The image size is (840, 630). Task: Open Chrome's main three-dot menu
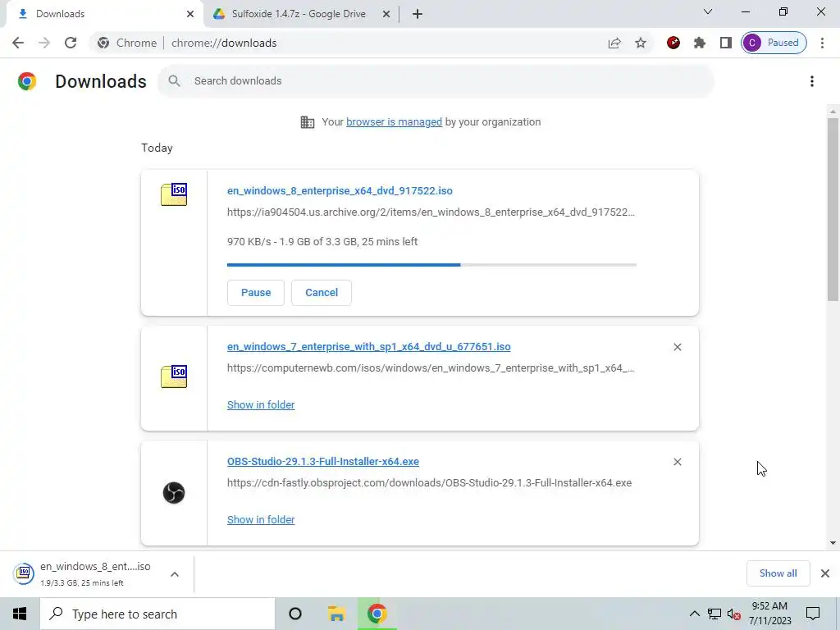(822, 43)
